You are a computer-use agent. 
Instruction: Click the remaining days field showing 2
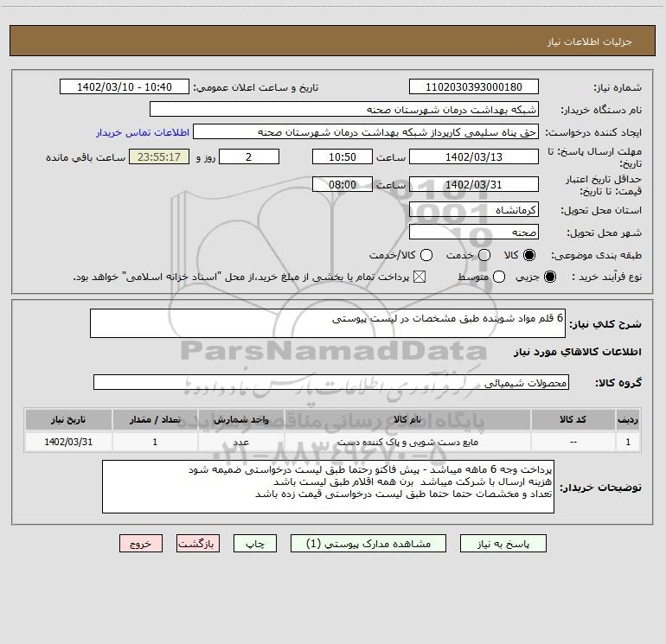pyautogui.click(x=249, y=156)
